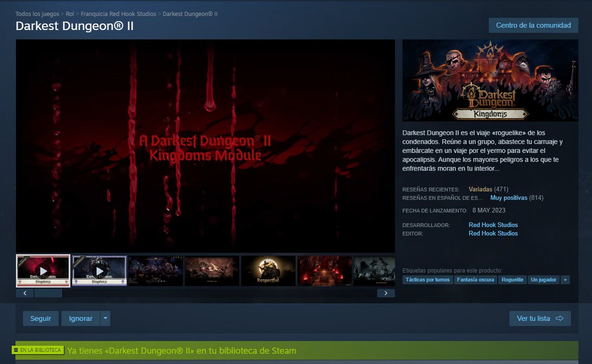Screen dimensions: 592x364
Task: Click the 'Editor:' label
Action: point(413,234)
